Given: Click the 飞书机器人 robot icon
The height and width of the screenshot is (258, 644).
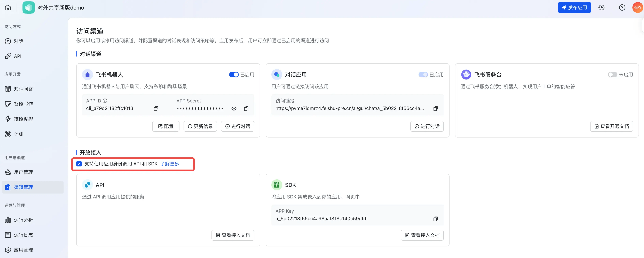Looking at the screenshot, I should [x=87, y=74].
